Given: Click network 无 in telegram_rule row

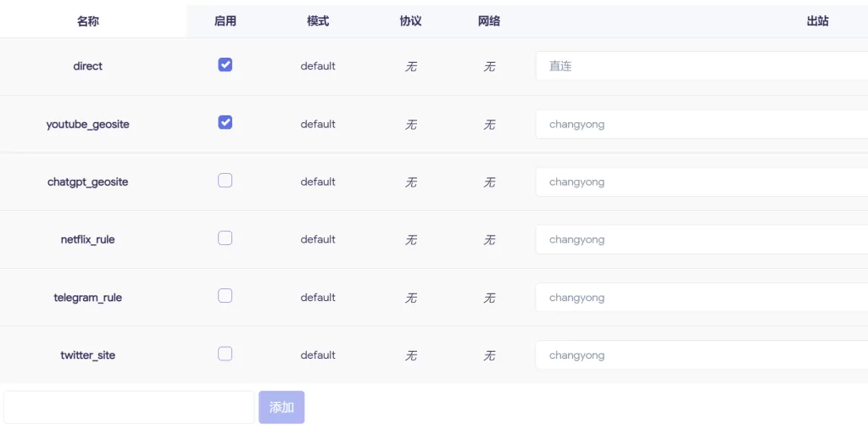Looking at the screenshot, I should (x=489, y=298).
